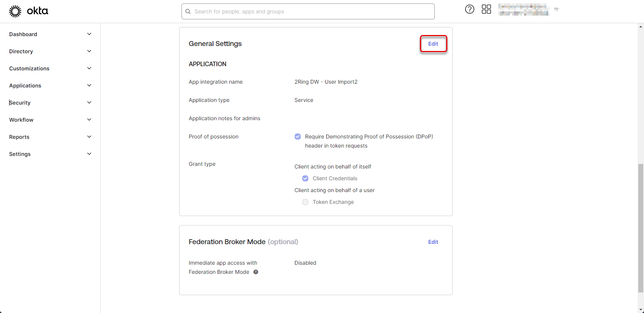Expand the Dashboard chevron

pyautogui.click(x=89, y=34)
